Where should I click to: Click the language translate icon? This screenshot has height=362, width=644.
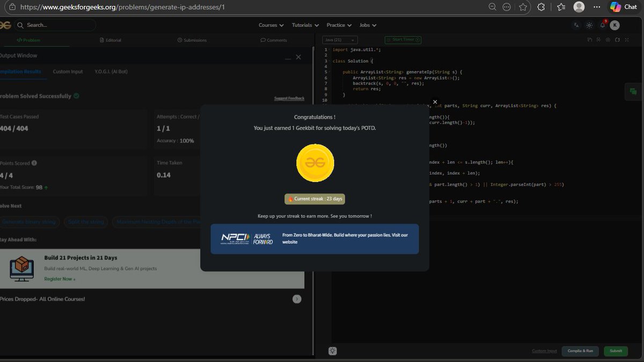576,25
